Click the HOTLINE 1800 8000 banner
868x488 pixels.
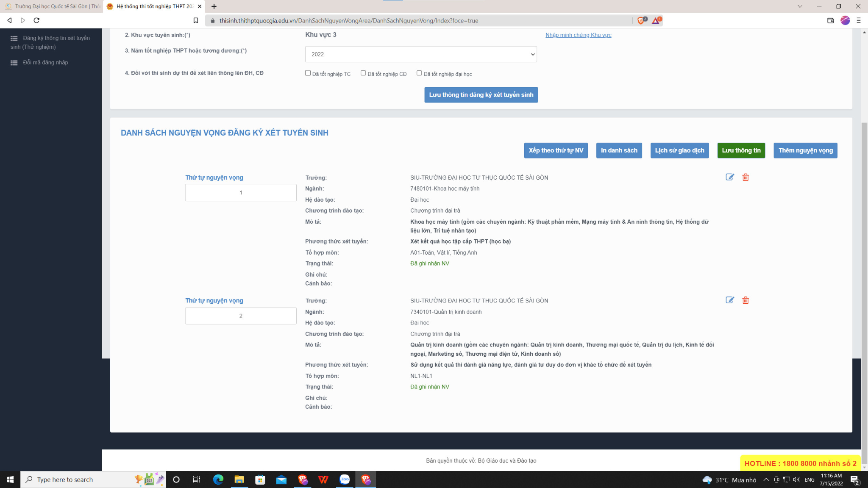(800, 463)
